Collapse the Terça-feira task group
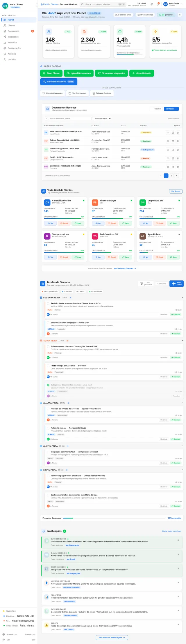Screen dimensions: 186x644 pos(183,341)
